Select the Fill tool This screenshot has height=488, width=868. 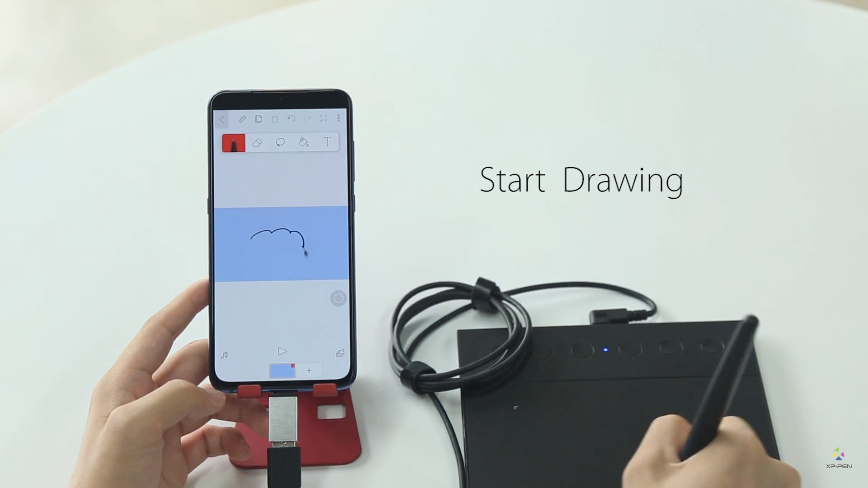(304, 143)
